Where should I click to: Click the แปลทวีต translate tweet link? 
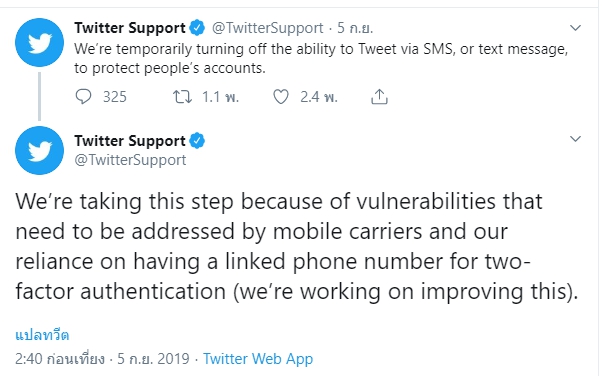point(42,335)
